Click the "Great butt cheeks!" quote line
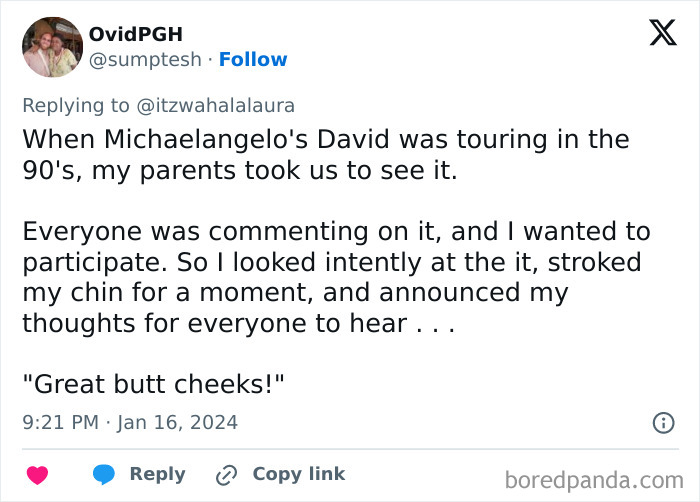The image size is (700, 502). coord(154,385)
